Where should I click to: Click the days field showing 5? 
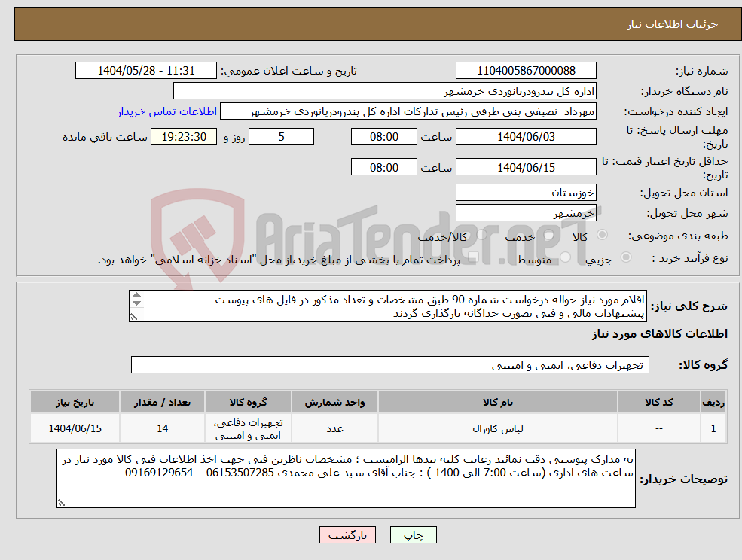pos(281,136)
